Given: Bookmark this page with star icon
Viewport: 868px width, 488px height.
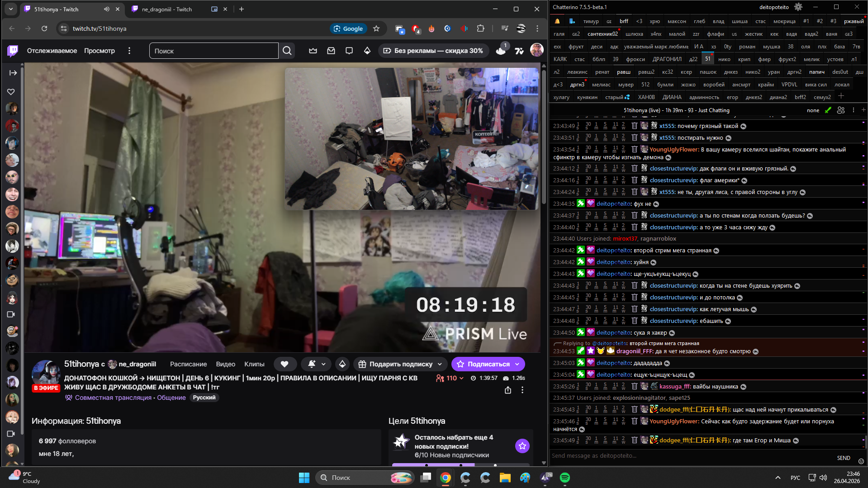Looking at the screenshot, I should [376, 28].
